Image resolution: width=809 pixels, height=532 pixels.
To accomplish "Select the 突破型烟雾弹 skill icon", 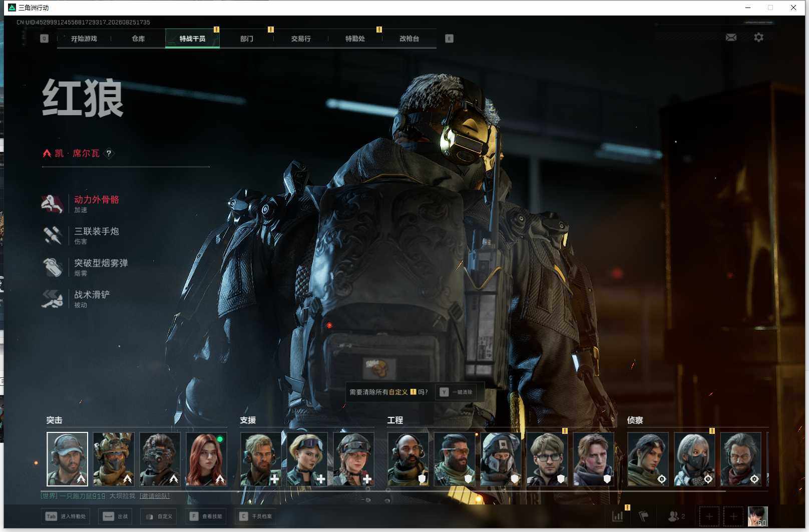I will [52, 267].
